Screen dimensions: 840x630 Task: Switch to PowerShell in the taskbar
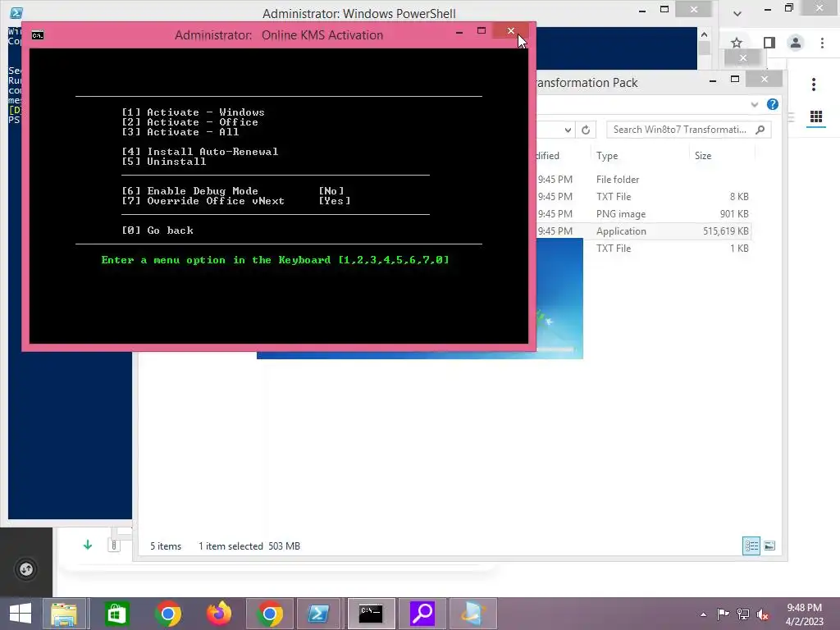318,614
